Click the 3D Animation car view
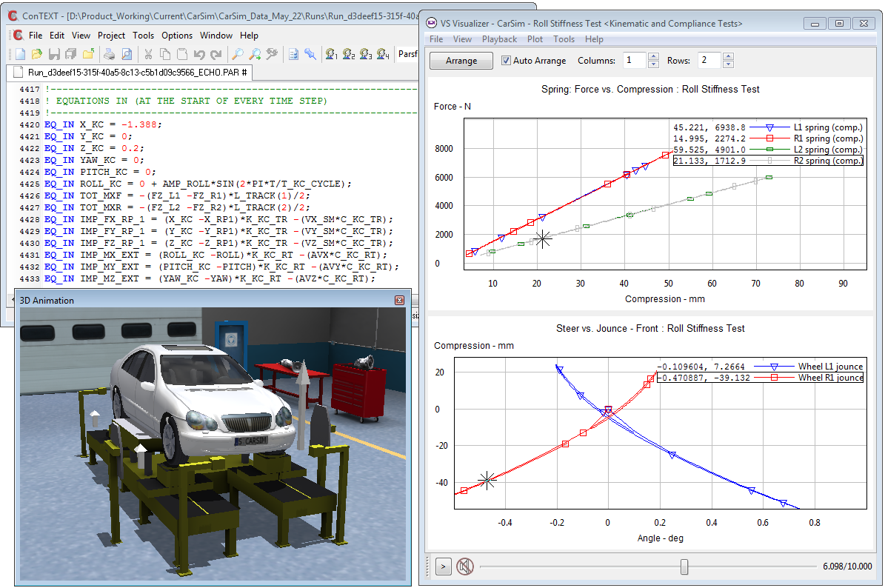This screenshot has width=885, height=588. pyautogui.click(x=213, y=444)
